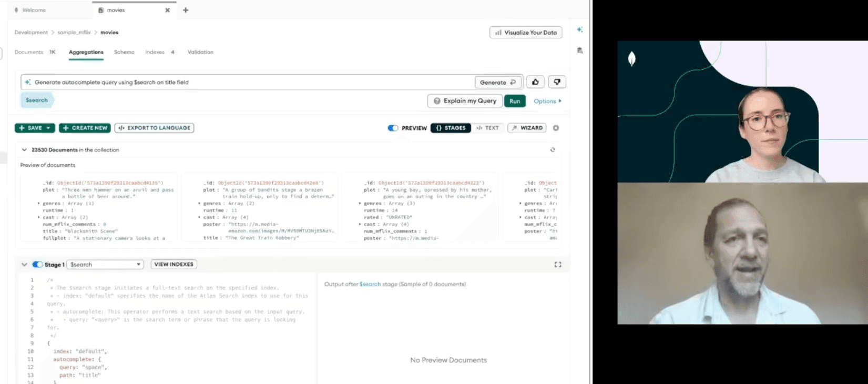The height and width of the screenshot is (384, 868).
Task: Switch to TEXT view mode
Action: tap(488, 128)
